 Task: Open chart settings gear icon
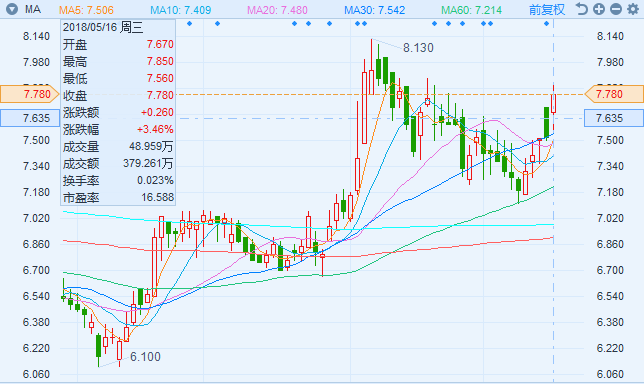632,9
